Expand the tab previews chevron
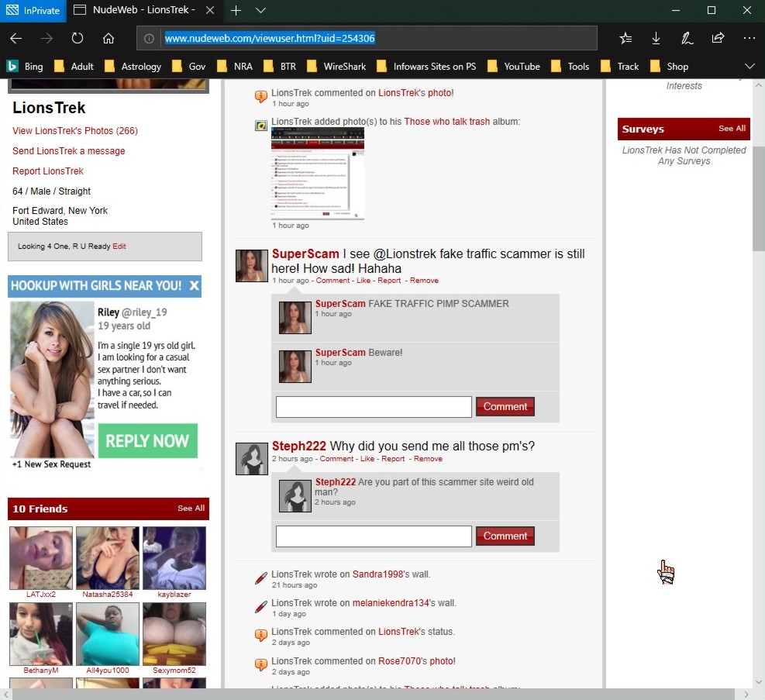Image resolution: width=765 pixels, height=700 pixels. click(x=261, y=11)
